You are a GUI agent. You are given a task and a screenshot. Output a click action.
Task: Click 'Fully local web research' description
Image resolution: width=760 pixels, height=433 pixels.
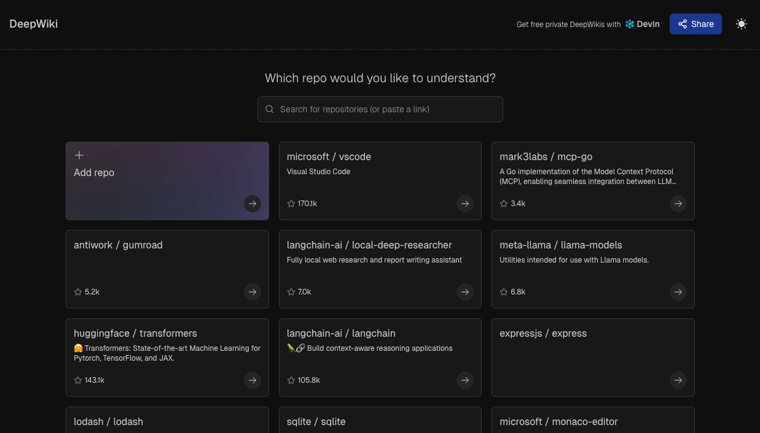click(374, 260)
